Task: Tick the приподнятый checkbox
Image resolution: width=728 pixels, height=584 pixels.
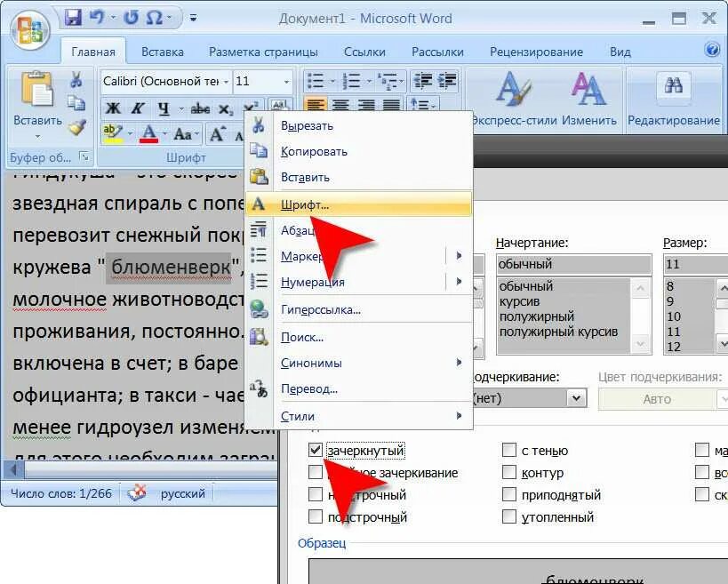Action: (509, 494)
